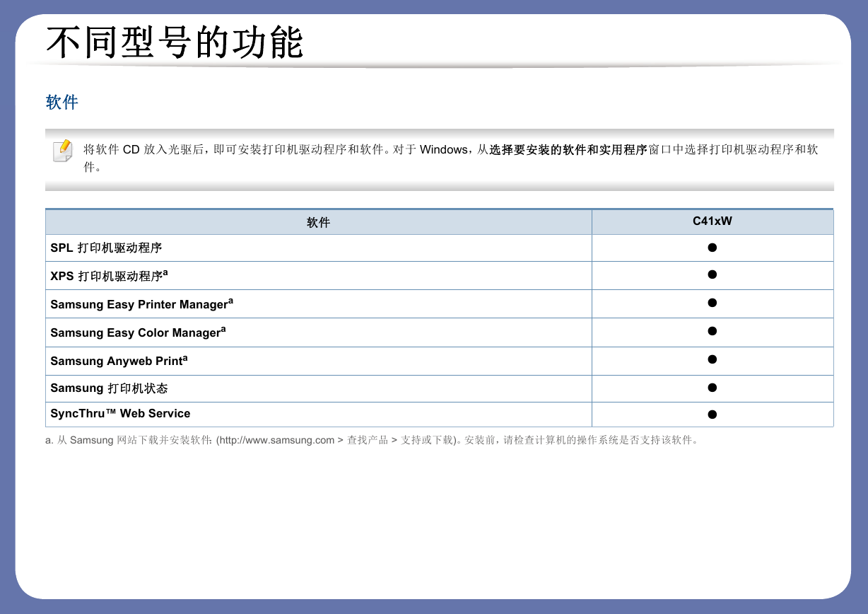Click the support dot in XPS row
The height and width of the screenshot is (614, 868).
(x=712, y=274)
